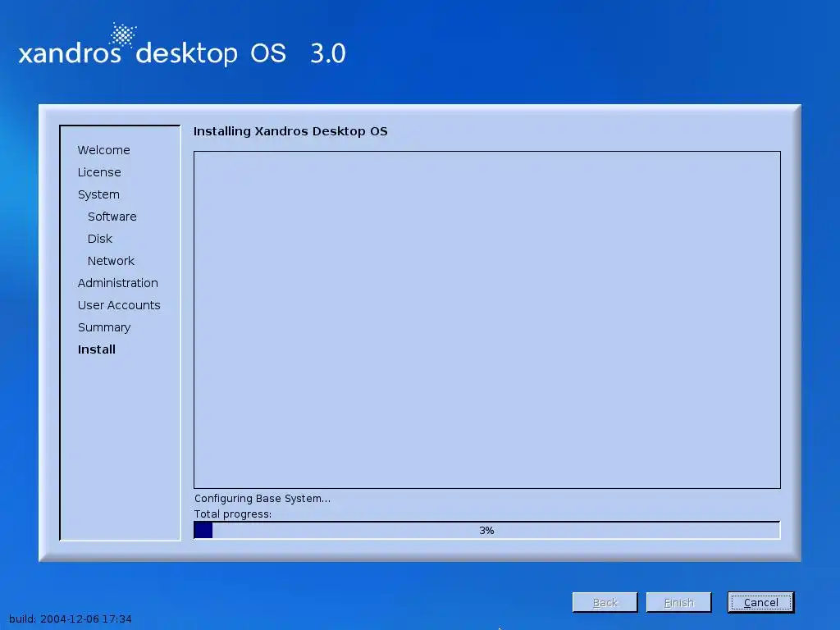Click the Back button
840x630 pixels.
(605, 602)
